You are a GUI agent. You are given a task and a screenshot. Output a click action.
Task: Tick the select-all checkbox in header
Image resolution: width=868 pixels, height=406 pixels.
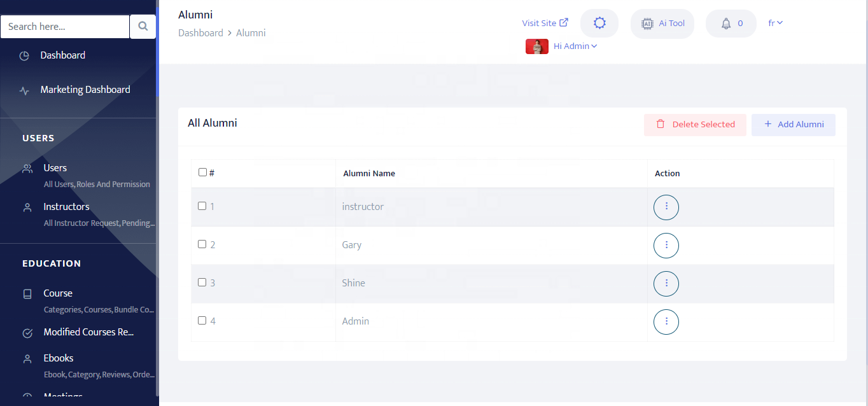[202, 172]
